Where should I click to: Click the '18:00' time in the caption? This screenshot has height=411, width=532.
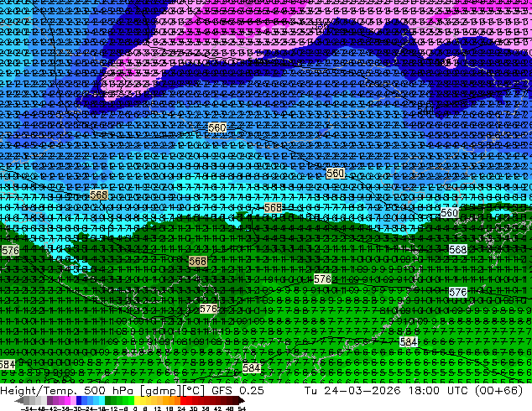425,391
